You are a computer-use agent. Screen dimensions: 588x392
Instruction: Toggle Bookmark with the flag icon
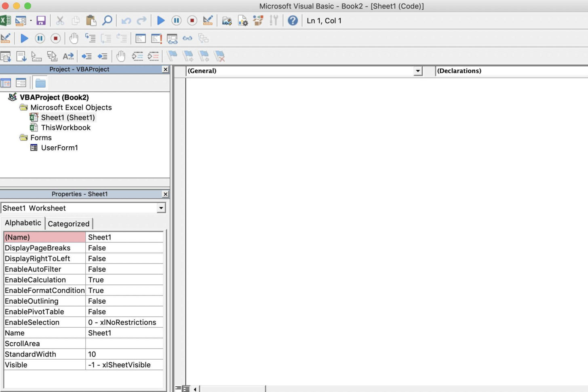(x=172, y=56)
